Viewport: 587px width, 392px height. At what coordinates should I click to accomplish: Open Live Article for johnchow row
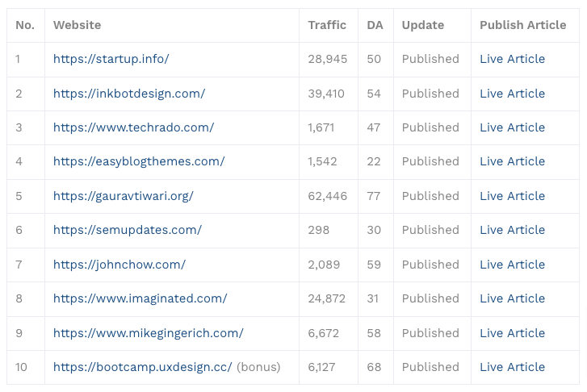pos(513,265)
